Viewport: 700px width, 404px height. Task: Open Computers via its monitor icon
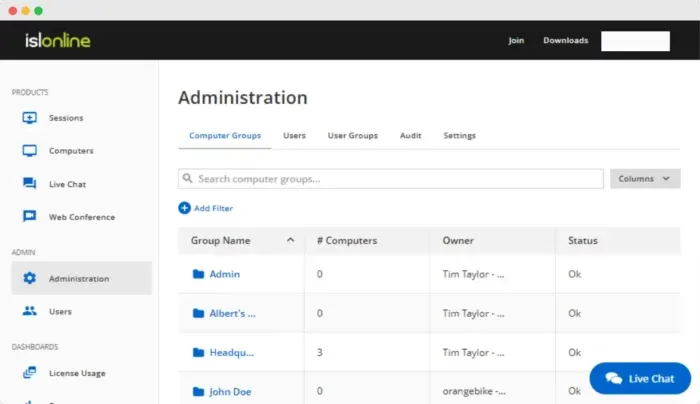(x=30, y=151)
